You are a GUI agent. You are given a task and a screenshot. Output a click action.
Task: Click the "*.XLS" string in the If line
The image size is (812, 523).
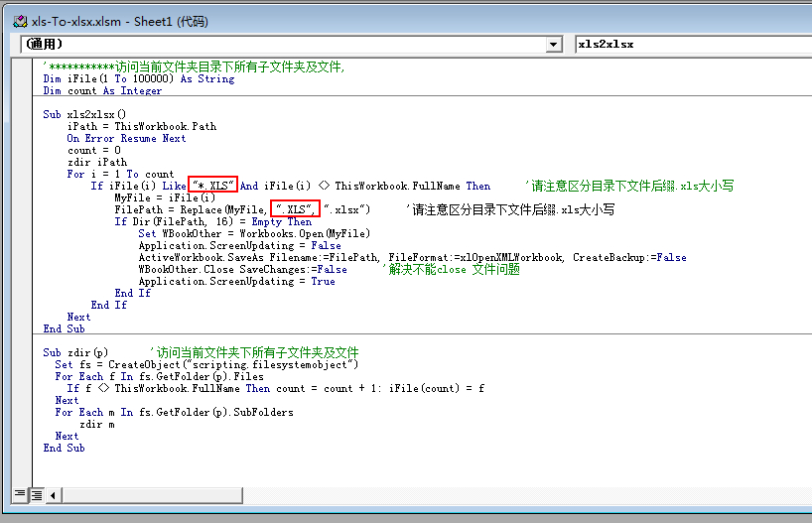212,186
